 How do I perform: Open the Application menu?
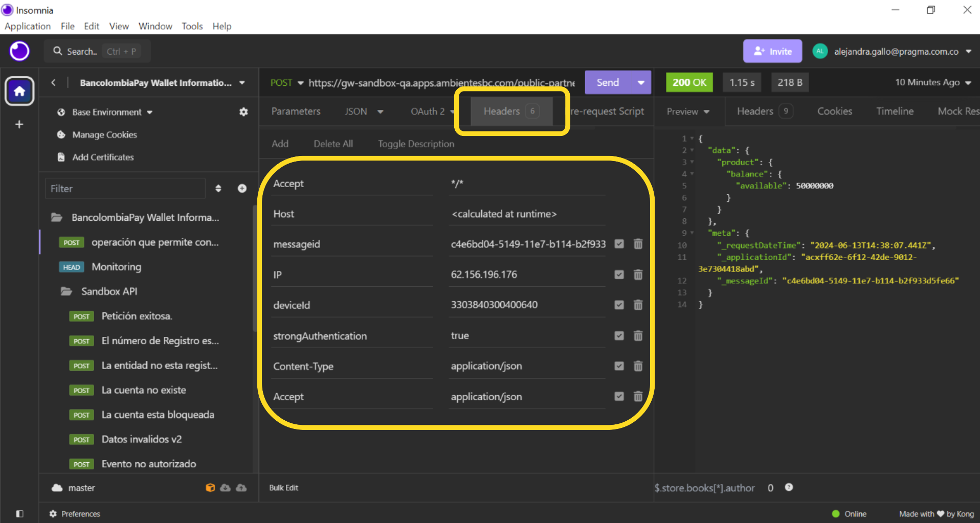click(x=28, y=26)
